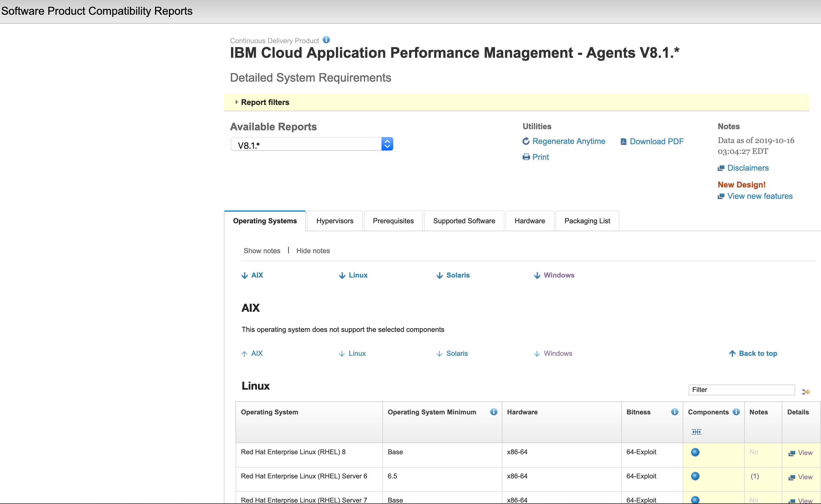
Task: Click the RHEL 8 View popup icon
Action: (x=791, y=453)
